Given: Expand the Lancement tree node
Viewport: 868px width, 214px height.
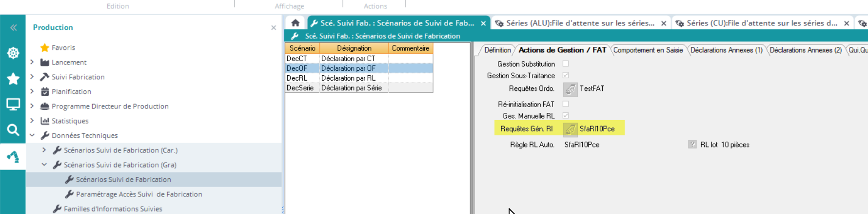Looking at the screenshot, I should [x=32, y=62].
